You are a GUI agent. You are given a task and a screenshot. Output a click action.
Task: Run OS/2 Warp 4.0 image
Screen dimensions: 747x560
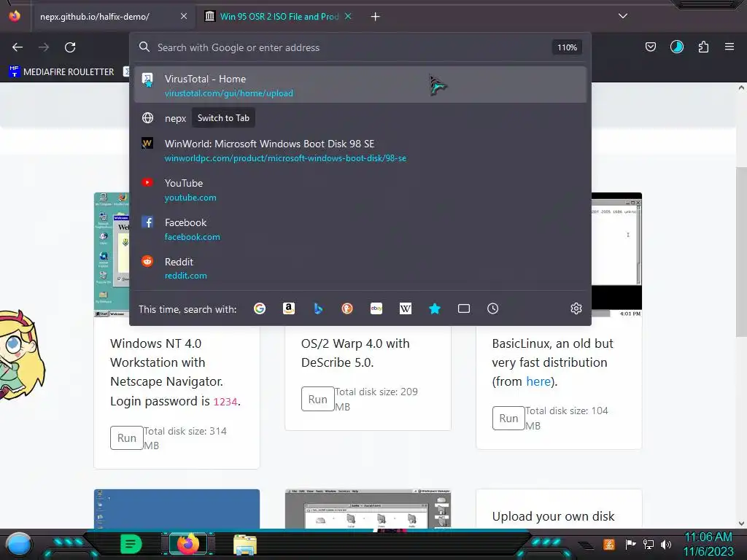[318, 399]
